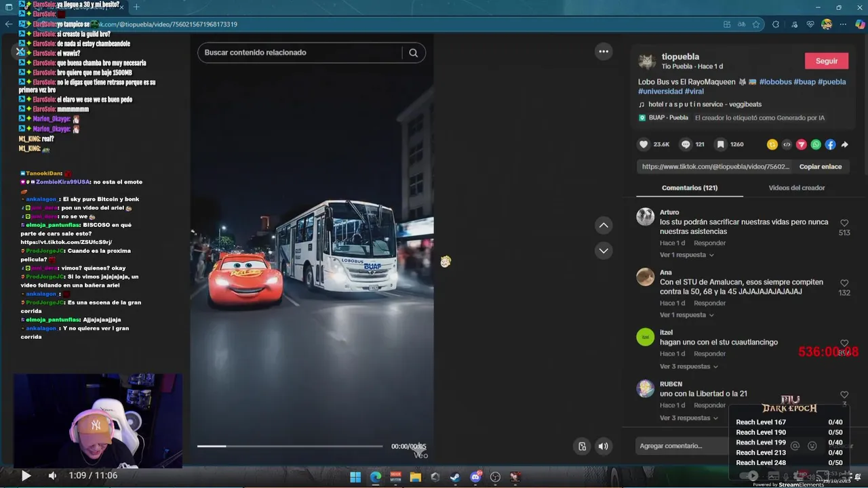868x488 pixels.
Task: Open the #universidad hashtag link
Action: (x=660, y=91)
